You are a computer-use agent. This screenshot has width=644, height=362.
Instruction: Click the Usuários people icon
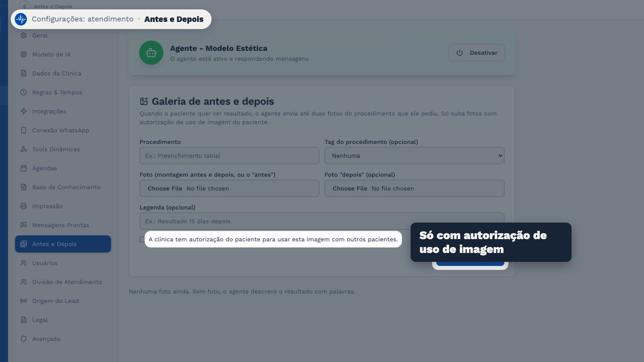(24, 263)
